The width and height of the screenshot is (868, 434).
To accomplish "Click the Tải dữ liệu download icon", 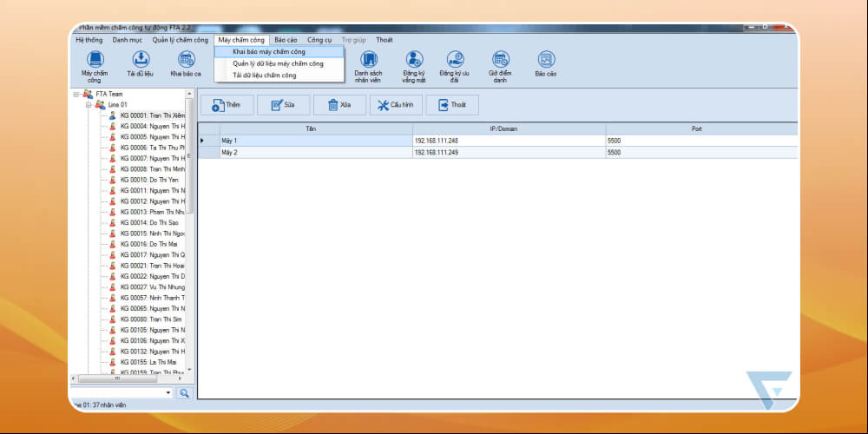I will click(140, 60).
